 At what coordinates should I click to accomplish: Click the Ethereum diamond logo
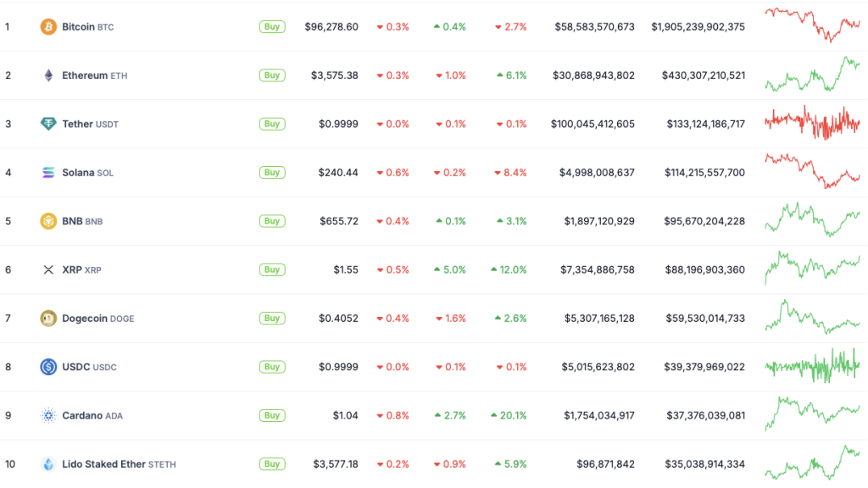click(x=47, y=75)
